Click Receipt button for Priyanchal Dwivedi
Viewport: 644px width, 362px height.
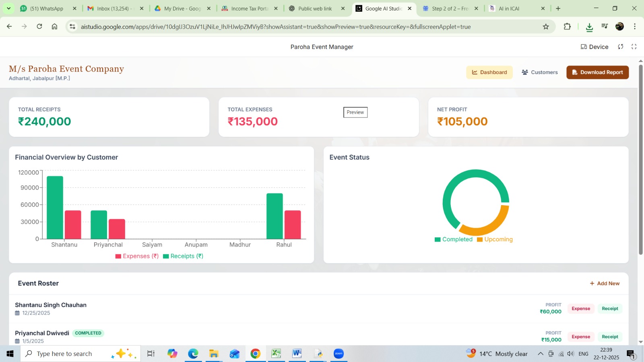(x=610, y=337)
